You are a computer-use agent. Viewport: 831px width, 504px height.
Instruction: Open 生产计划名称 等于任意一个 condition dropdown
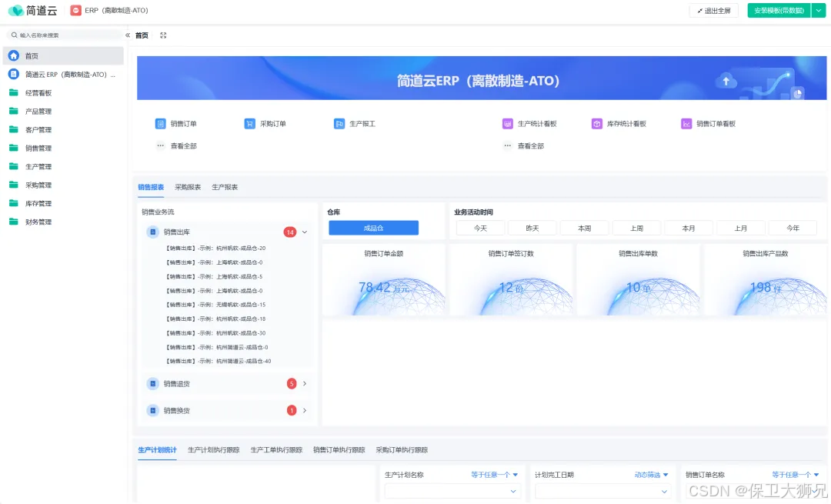tap(495, 474)
